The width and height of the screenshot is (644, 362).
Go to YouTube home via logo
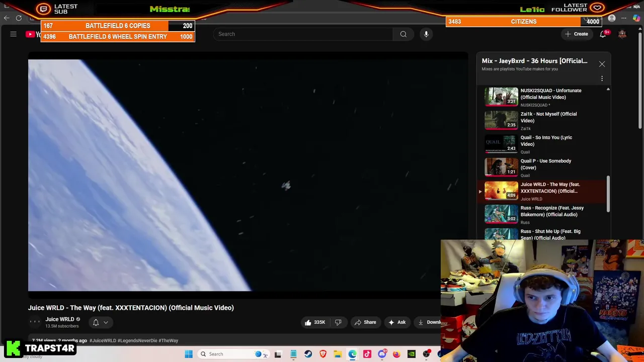[34, 34]
